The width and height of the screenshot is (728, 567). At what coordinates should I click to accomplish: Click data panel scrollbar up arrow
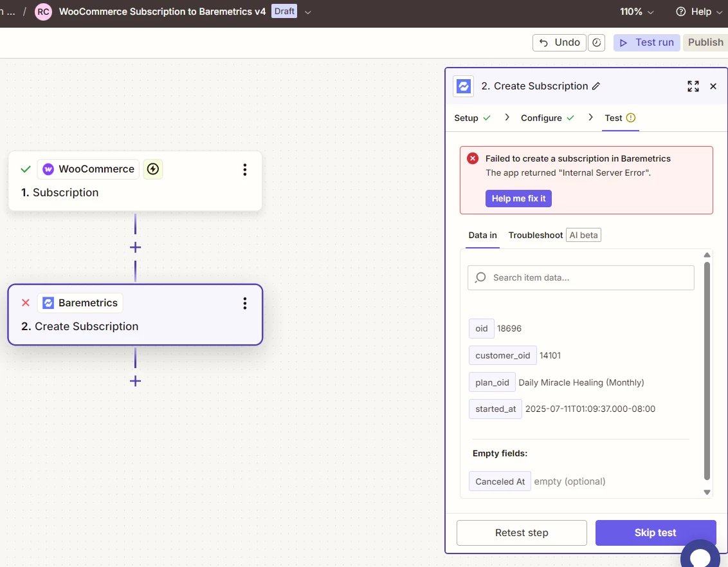tap(707, 255)
